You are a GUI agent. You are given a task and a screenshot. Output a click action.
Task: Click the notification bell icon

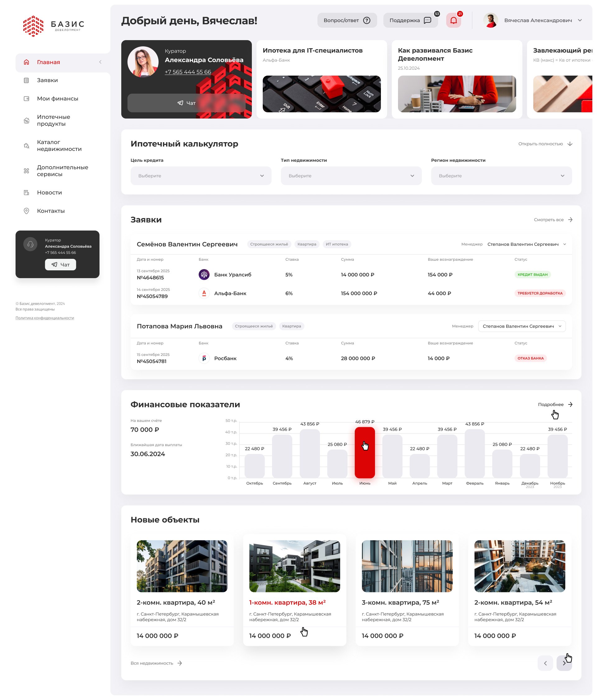tap(453, 20)
